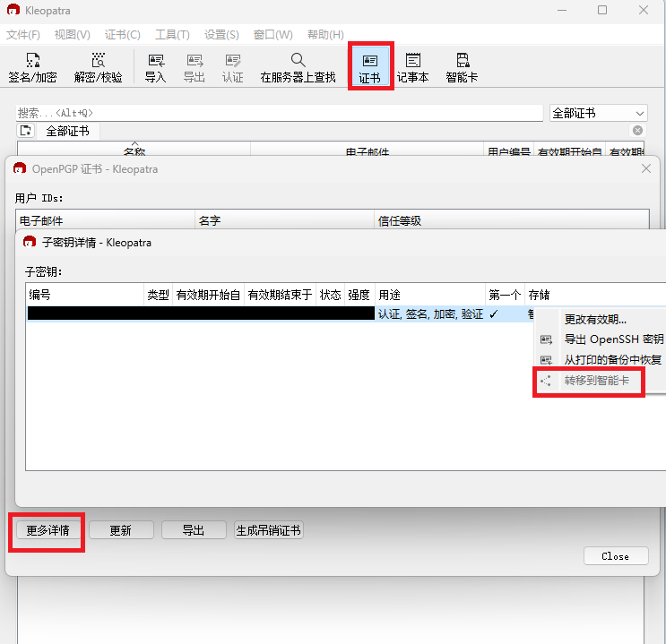666x644 pixels.
Task: Choose 更改有效期... in the context menu
Action: (601, 319)
